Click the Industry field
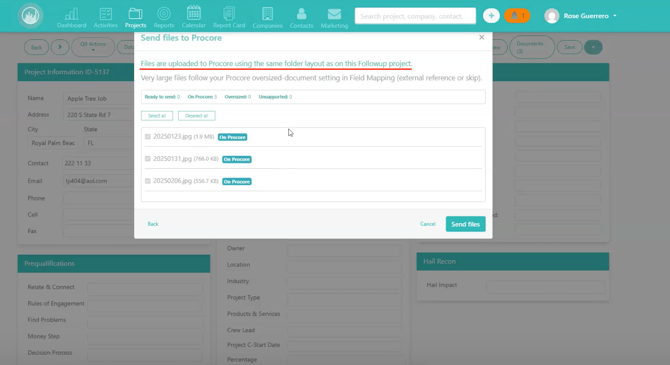The image size is (670, 365). coord(344,282)
